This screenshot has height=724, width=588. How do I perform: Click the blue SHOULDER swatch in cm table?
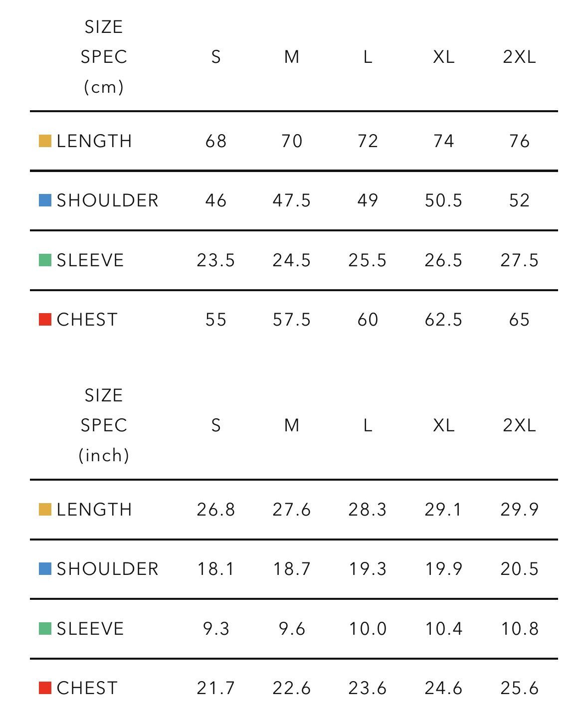point(45,200)
